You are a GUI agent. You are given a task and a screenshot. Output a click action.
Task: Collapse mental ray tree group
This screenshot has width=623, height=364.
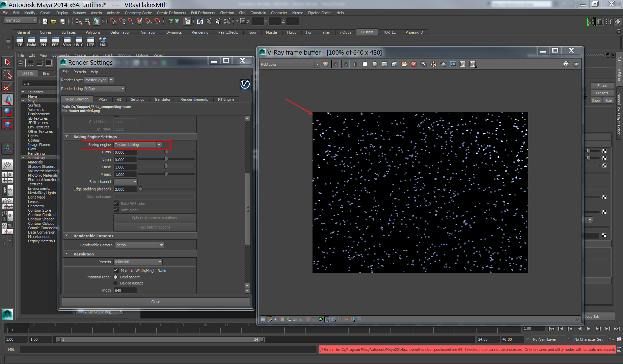(23, 158)
